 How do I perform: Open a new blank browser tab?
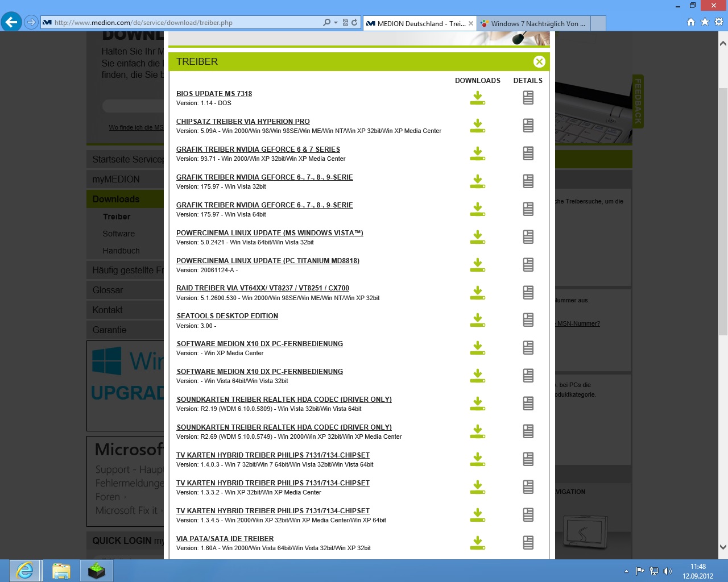point(598,23)
